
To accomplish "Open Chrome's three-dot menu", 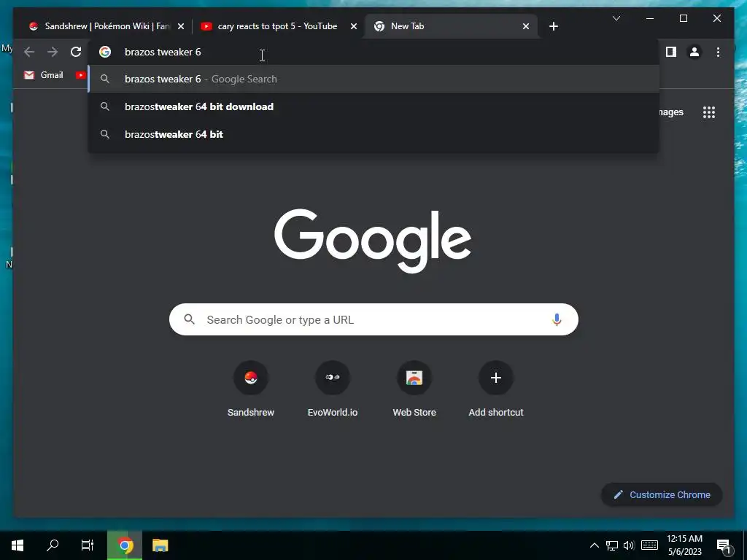I will pos(718,52).
